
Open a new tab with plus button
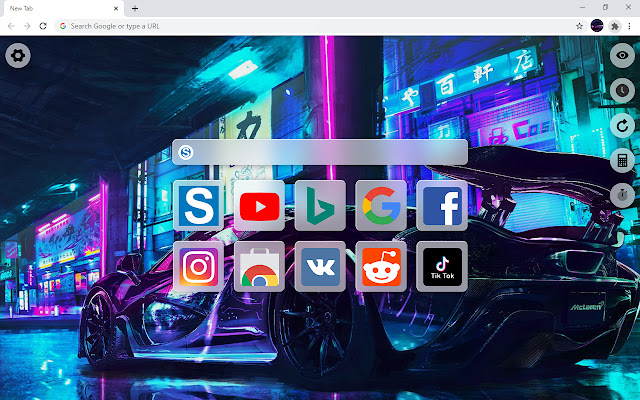tap(135, 8)
